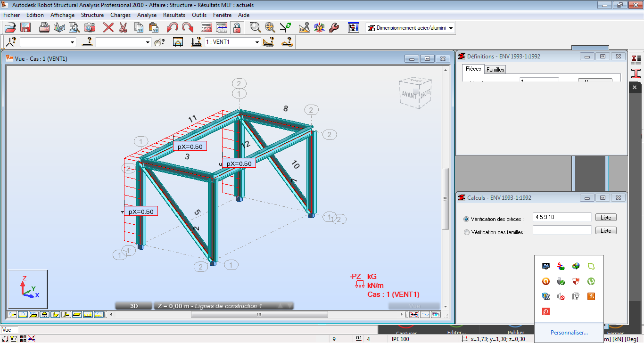This screenshot has height=343, width=644.
Task: Click the Vue tab at the bottom left
Action: point(9,330)
